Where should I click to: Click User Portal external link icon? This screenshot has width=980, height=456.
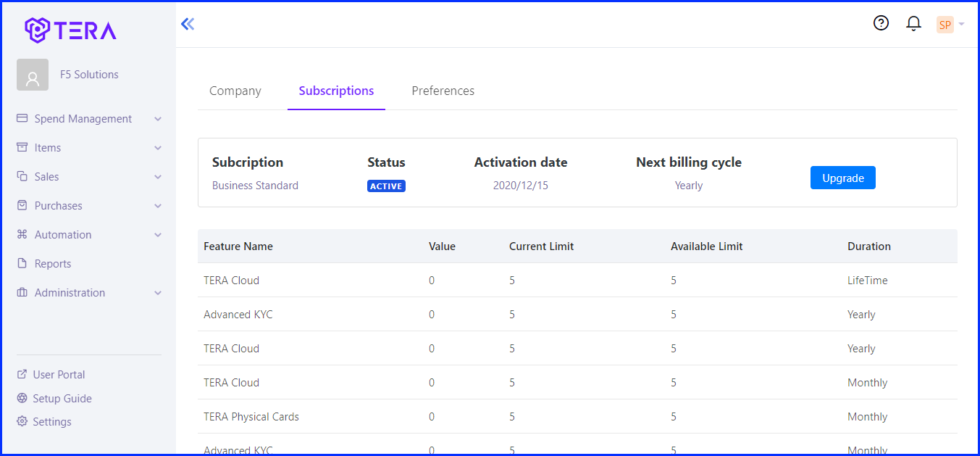(x=22, y=374)
